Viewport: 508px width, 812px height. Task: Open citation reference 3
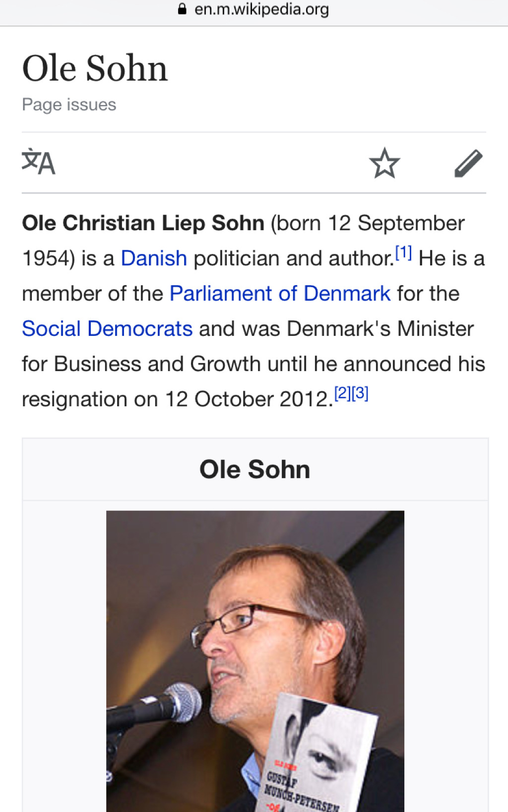(x=360, y=394)
